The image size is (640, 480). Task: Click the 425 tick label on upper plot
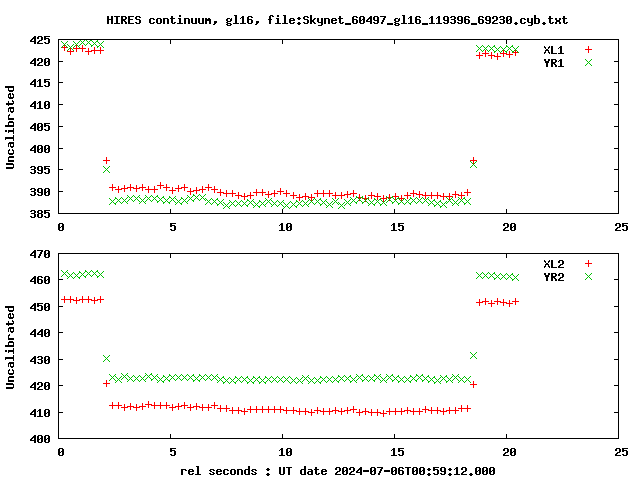coord(40,40)
